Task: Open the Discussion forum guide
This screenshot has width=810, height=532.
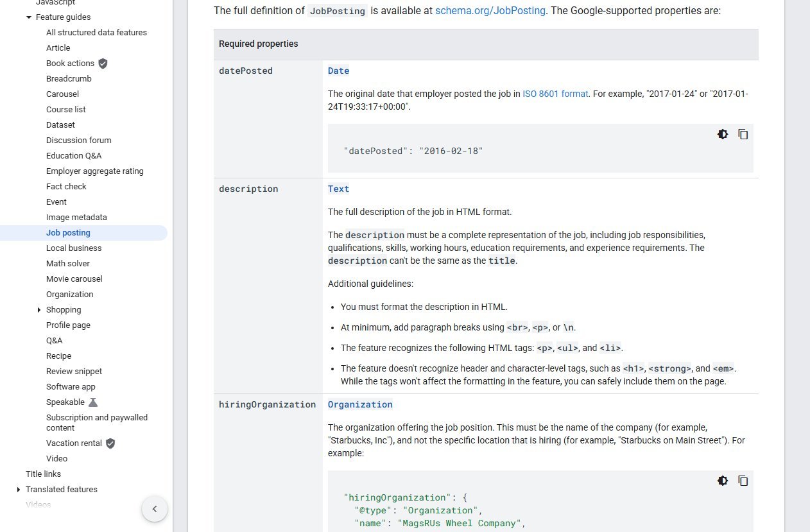Action: pos(79,141)
